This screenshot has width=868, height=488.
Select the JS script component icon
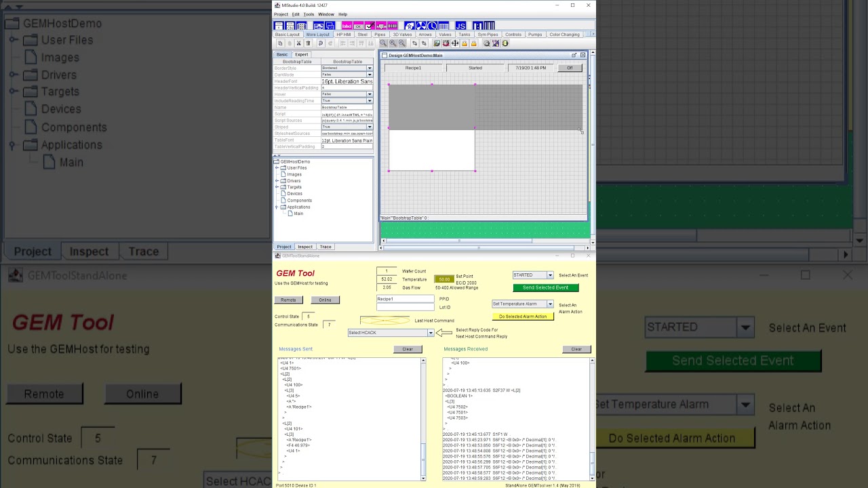(460, 26)
